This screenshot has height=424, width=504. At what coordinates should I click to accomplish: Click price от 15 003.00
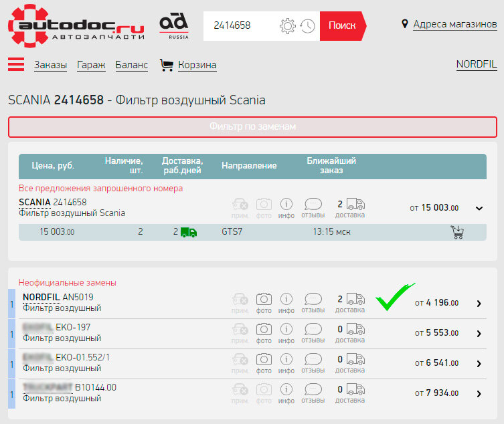[x=434, y=208]
